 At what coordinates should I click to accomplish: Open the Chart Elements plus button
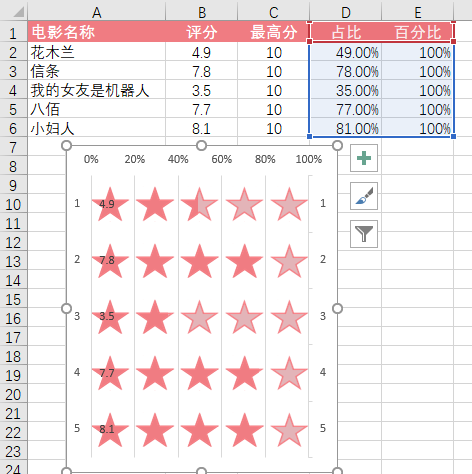[364, 158]
